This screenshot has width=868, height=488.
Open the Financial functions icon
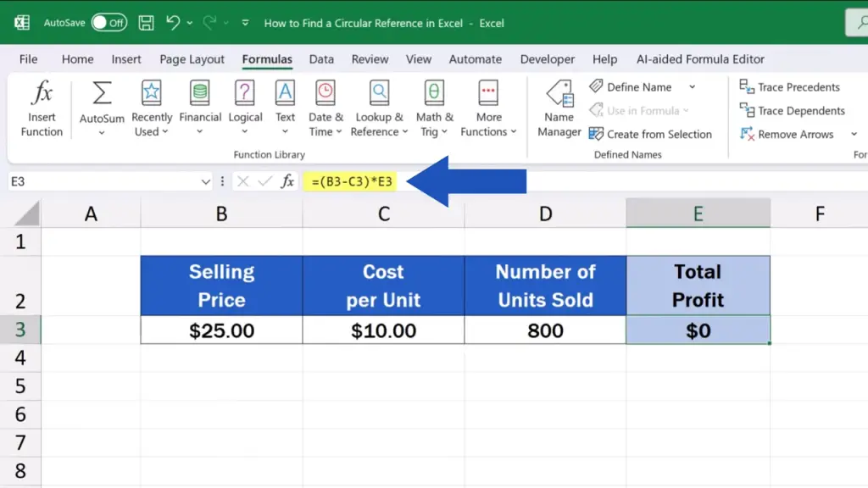tap(200, 93)
